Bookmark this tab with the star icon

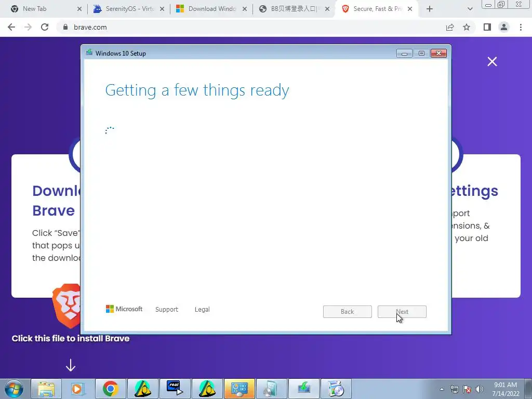pyautogui.click(x=467, y=27)
